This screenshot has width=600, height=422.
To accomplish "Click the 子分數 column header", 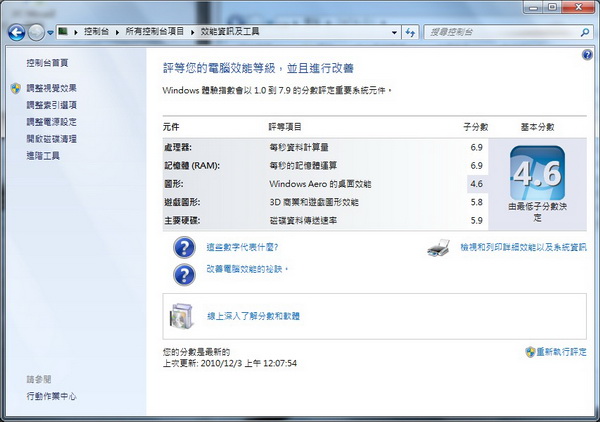I will [x=476, y=127].
